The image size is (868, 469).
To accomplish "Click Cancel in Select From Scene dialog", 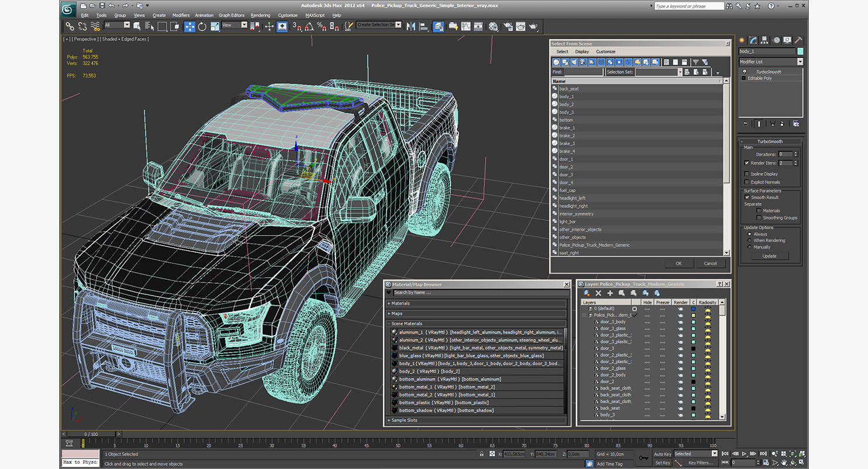I will (710, 264).
